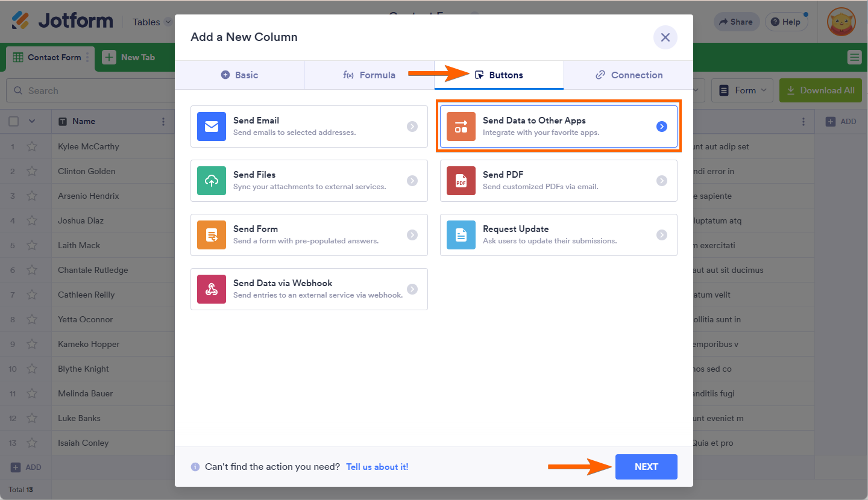Switch to the Connection tab

click(629, 75)
